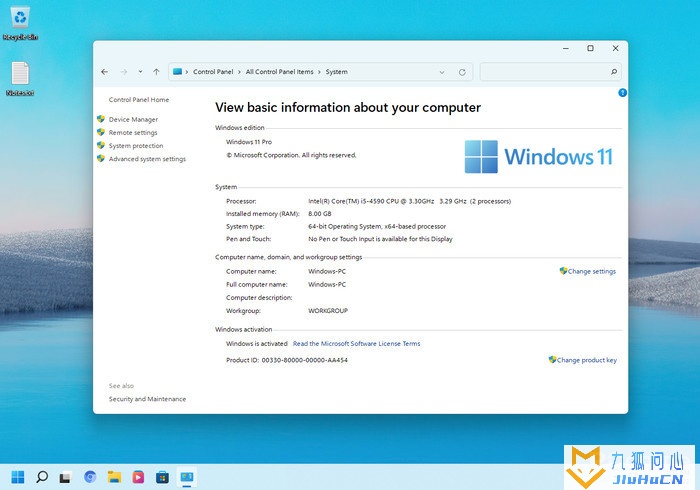The height and width of the screenshot is (490, 700).
Task: Expand the address bar history dropdown
Action: click(x=442, y=72)
